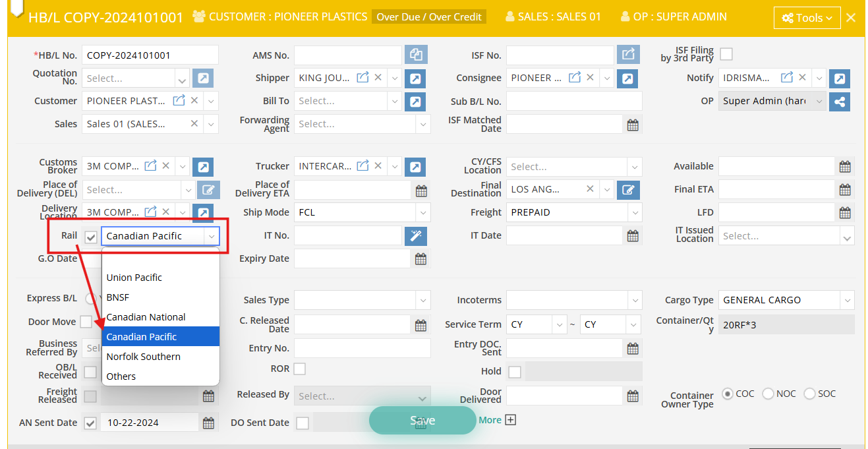
Task: Expand the Ship Mode dropdown
Action: (x=422, y=213)
